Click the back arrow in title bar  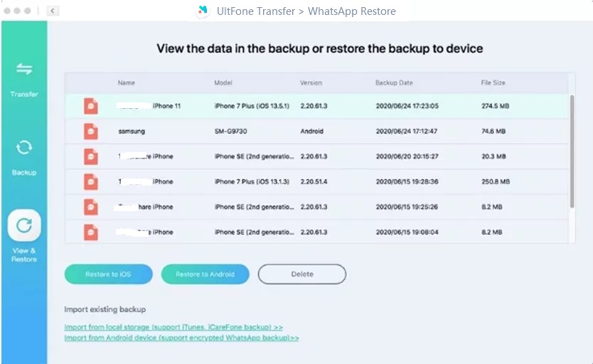[53, 11]
